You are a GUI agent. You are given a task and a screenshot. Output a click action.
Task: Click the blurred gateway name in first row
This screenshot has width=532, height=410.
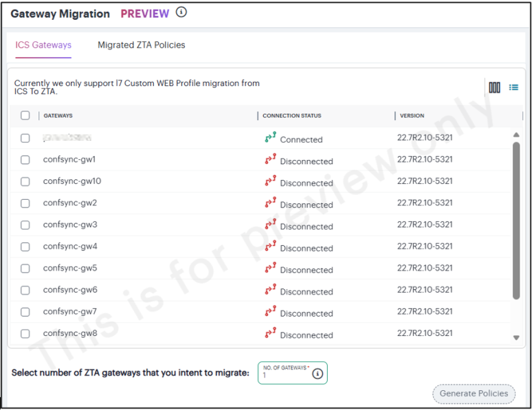point(67,137)
